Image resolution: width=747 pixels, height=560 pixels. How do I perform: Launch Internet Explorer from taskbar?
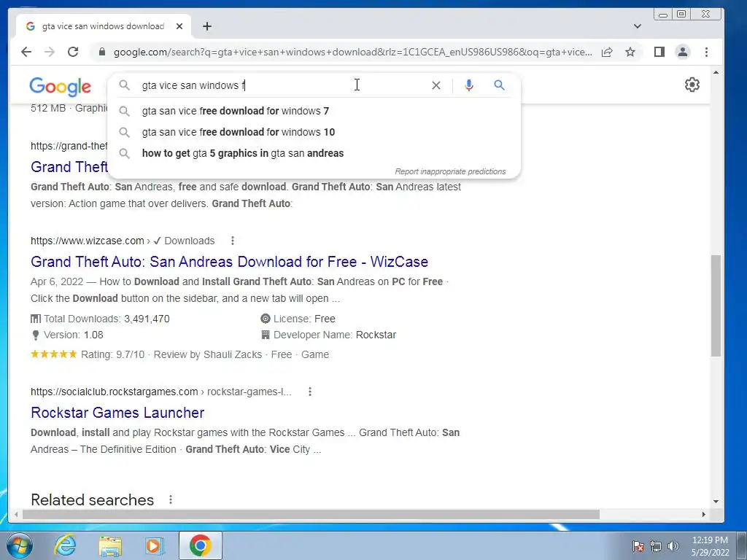tap(65, 545)
